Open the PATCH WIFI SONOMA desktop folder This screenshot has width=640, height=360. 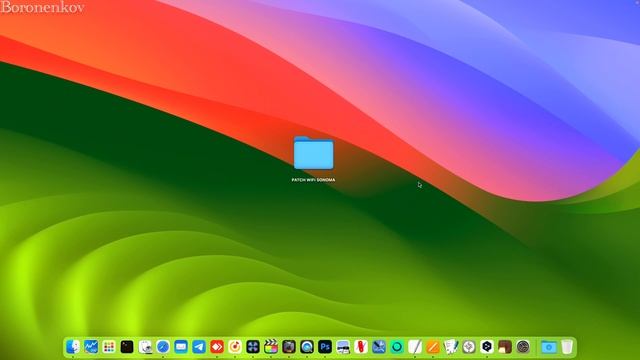(x=313, y=153)
